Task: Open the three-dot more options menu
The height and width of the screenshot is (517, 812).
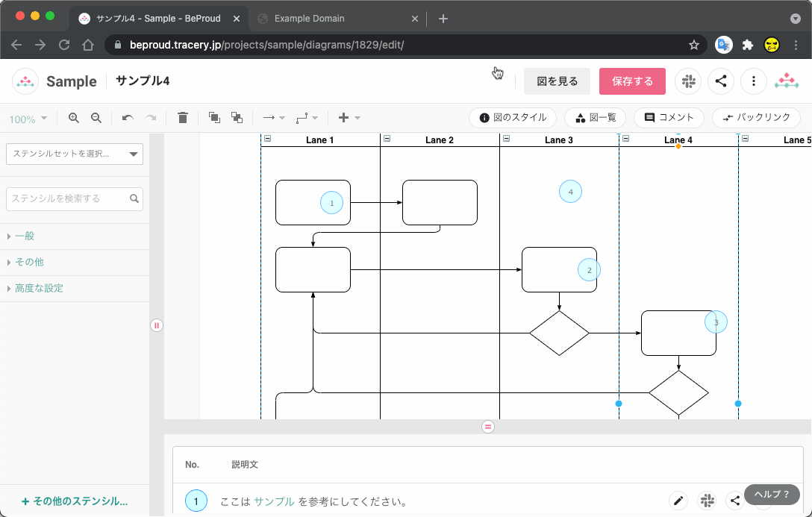Action: (754, 81)
